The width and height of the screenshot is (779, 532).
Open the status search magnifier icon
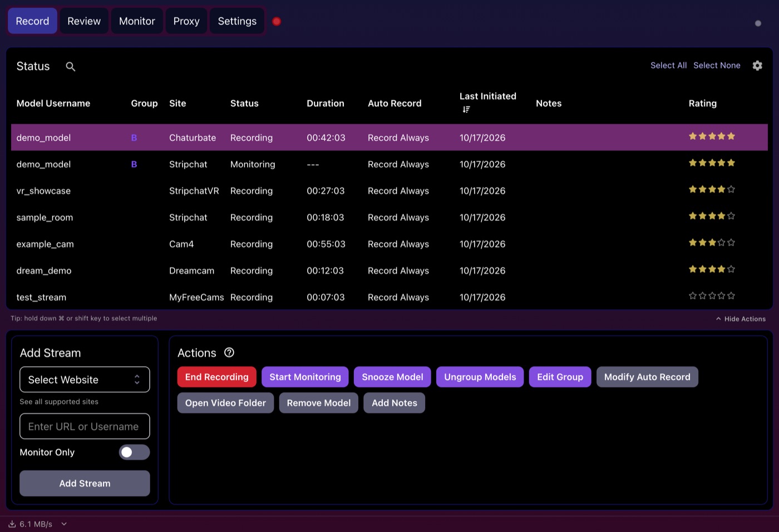click(x=70, y=66)
